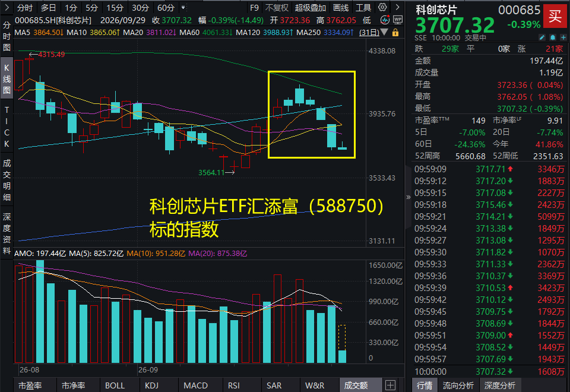Select the KDJ indicator tab

151,385
